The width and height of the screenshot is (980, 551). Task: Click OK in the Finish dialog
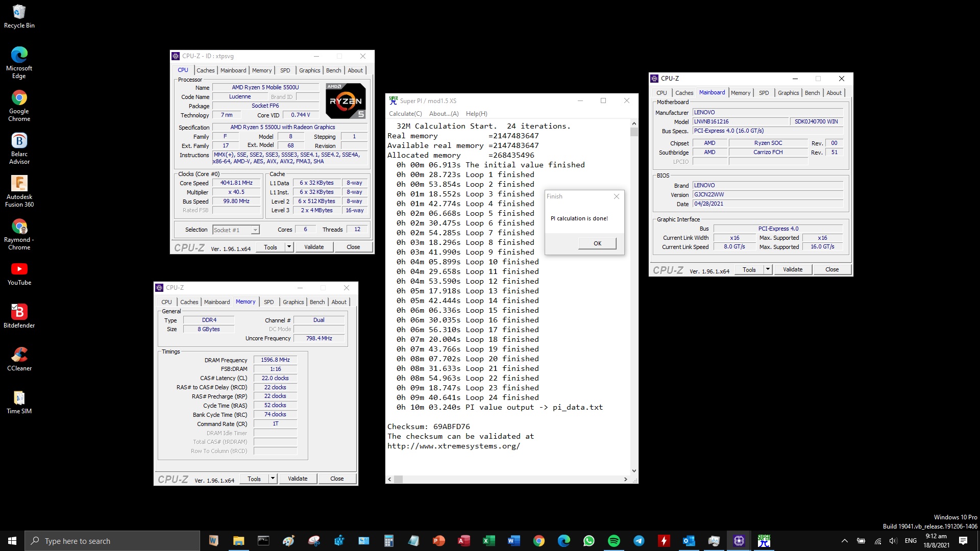[597, 243]
